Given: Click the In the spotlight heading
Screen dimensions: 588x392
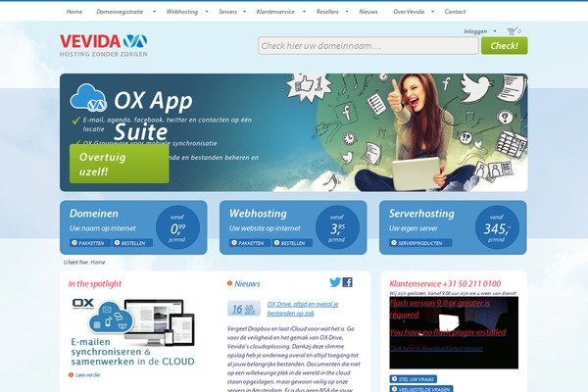Looking at the screenshot, I should coord(95,284).
